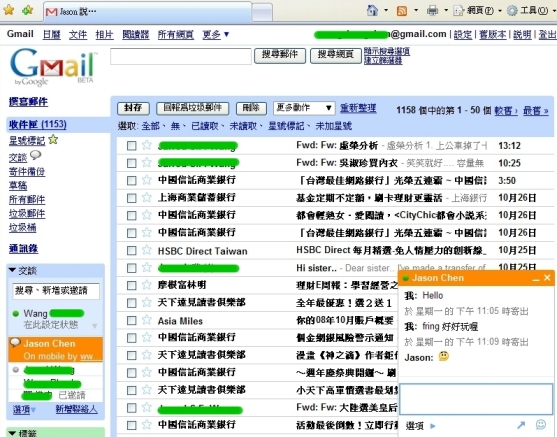
Task: Click the chat bubble icon next to 交談
Action: 36,155
